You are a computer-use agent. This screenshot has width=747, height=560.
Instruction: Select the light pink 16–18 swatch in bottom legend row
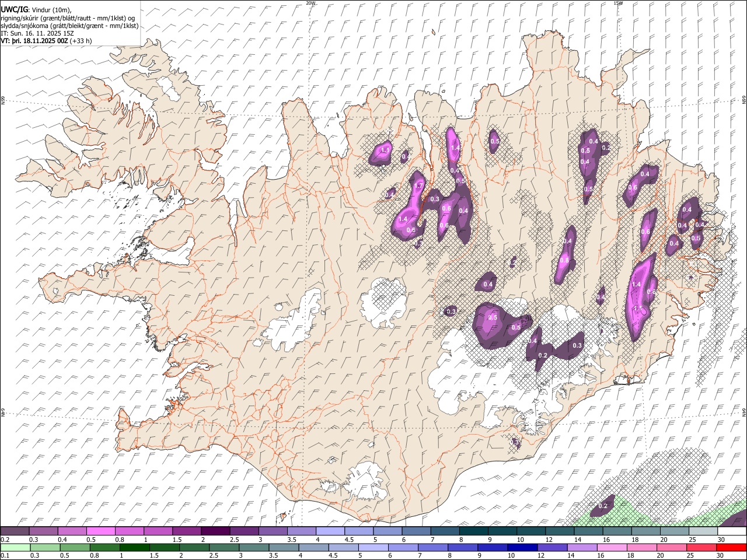click(612, 547)
